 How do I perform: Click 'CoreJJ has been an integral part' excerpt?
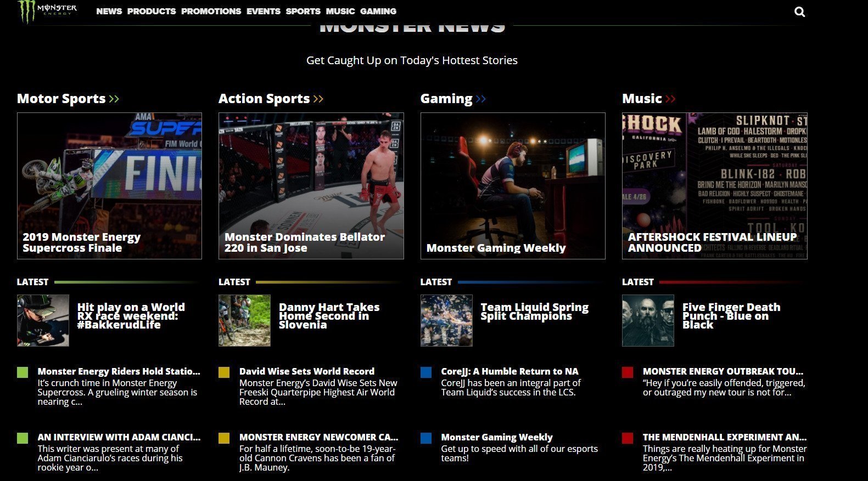[511, 388]
